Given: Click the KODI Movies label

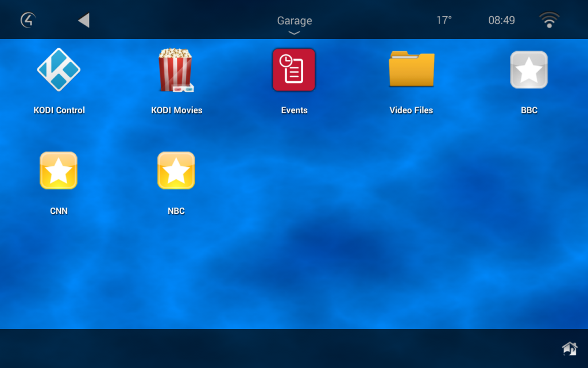Looking at the screenshot, I should pyautogui.click(x=177, y=110).
